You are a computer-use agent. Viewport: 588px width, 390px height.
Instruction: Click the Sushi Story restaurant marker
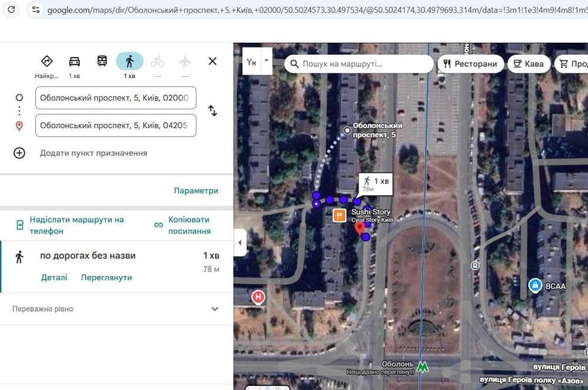click(339, 216)
